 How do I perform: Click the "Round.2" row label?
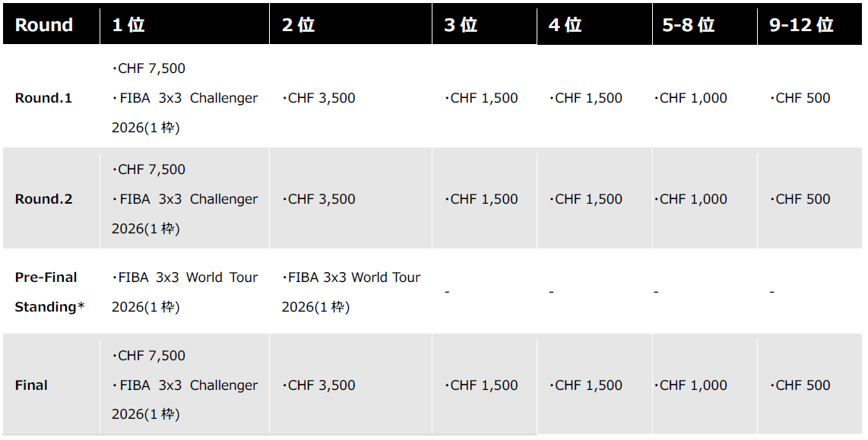tap(43, 199)
